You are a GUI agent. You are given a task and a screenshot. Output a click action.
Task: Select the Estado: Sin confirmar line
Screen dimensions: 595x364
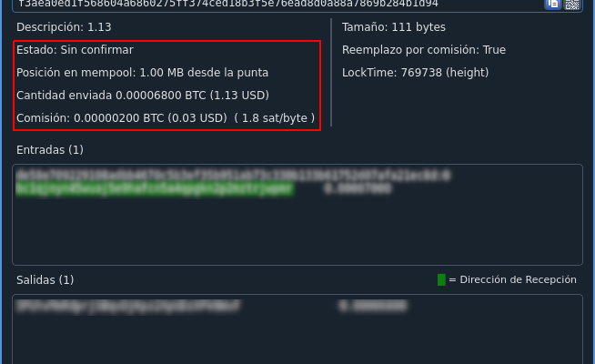pos(75,50)
